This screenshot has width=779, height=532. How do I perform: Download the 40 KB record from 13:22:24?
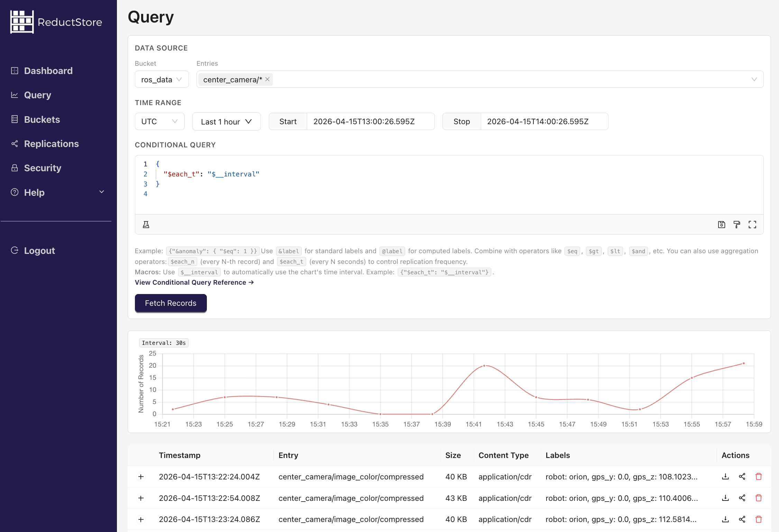point(725,477)
